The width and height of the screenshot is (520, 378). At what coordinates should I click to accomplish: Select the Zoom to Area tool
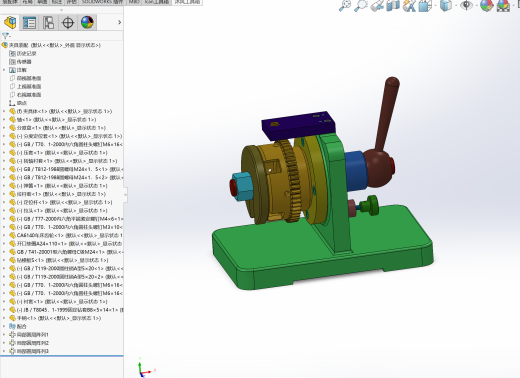pyautogui.click(x=361, y=6)
